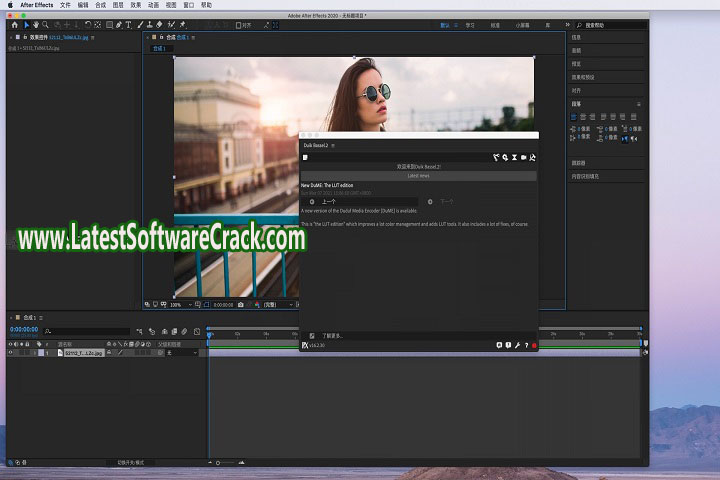Click the timeline layer search field

pyautogui.click(x=87, y=331)
